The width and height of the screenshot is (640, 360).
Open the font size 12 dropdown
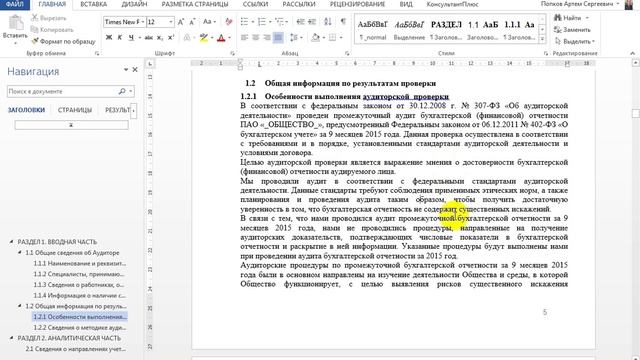171,22
